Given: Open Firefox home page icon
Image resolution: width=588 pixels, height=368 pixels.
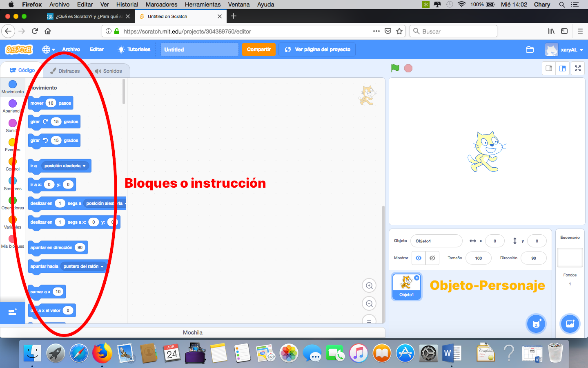Looking at the screenshot, I should point(48,31).
